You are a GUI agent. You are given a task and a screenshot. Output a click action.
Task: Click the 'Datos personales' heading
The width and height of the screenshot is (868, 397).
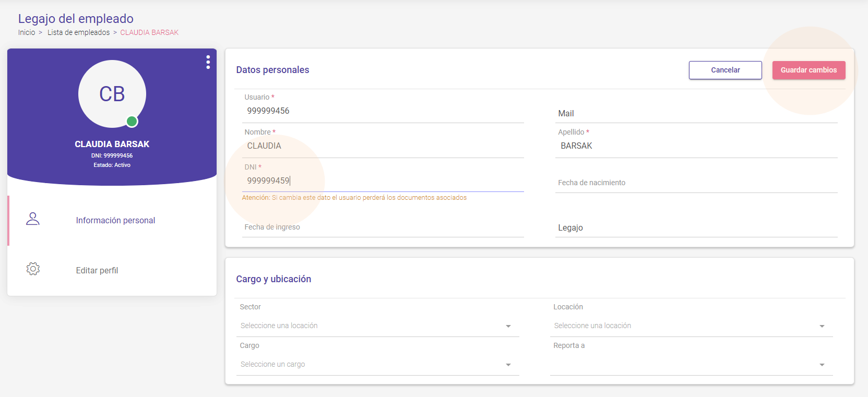coord(272,70)
